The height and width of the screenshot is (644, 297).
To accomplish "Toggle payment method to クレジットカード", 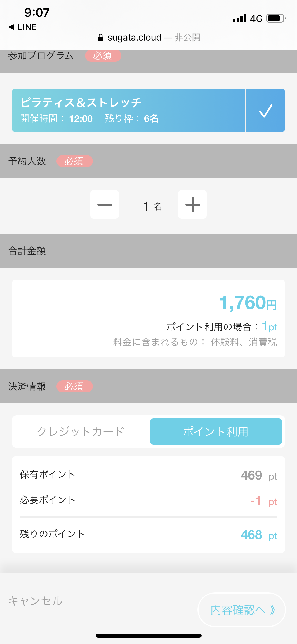I will click(x=81, y=431).
